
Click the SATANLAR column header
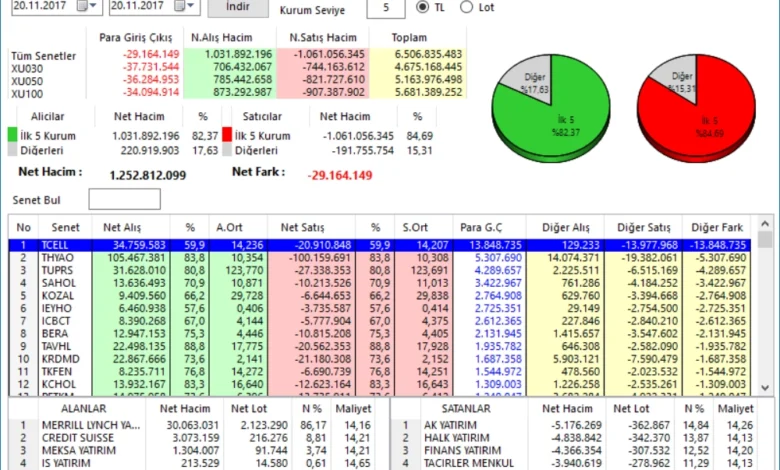pos(466,409)
